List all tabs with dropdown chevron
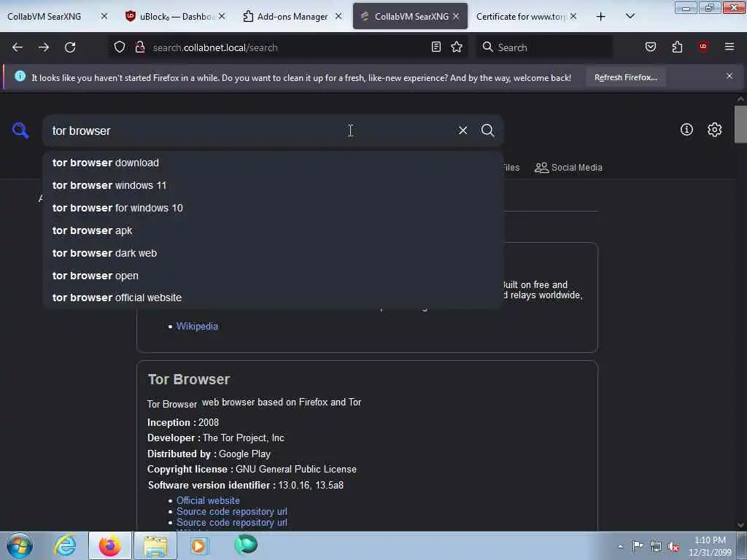 click(x=630, y=16)
